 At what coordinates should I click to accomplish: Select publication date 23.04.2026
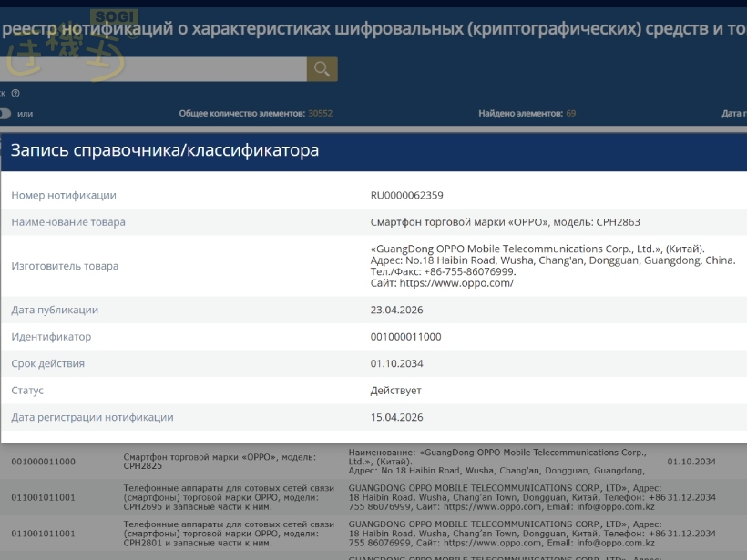(397, 310)
